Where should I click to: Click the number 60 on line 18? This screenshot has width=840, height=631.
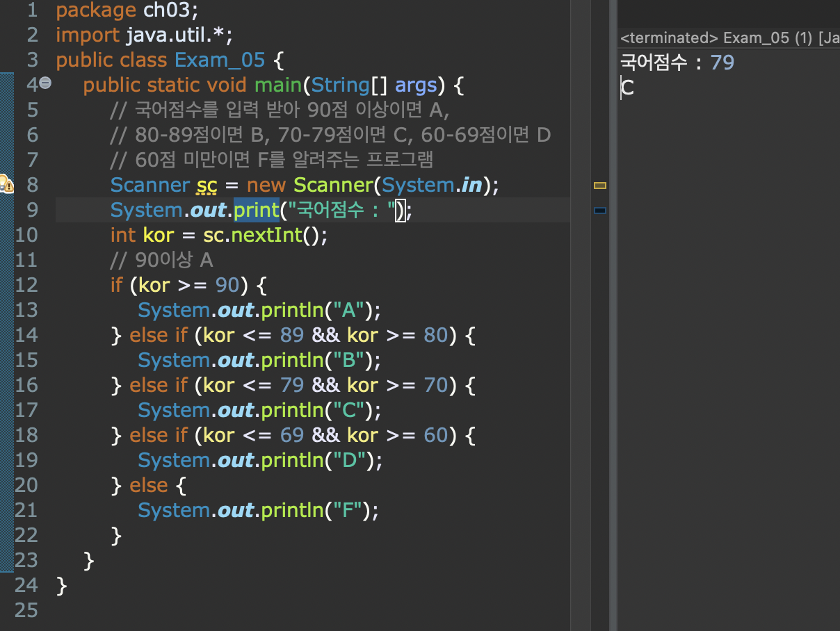coord(436,435)
